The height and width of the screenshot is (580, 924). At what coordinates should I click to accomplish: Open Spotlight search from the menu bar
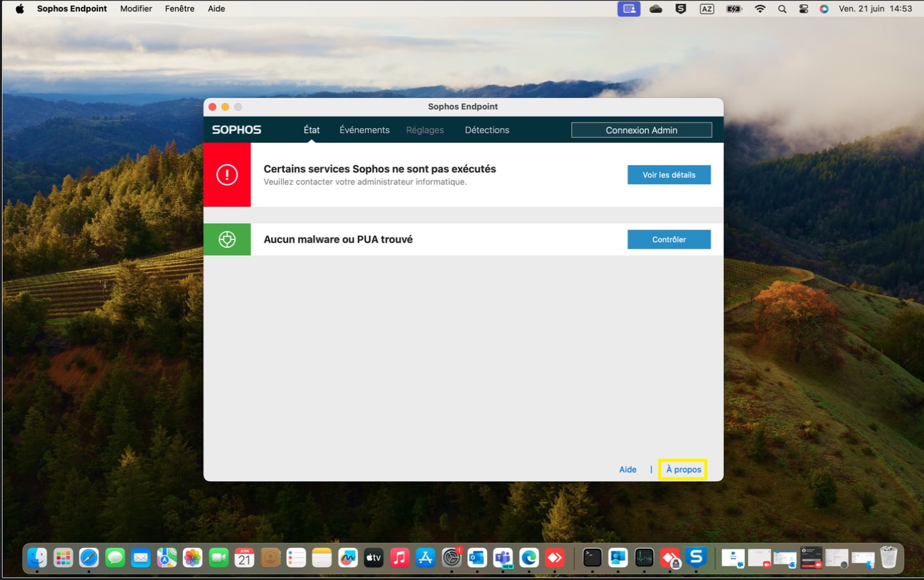[782, 9]
